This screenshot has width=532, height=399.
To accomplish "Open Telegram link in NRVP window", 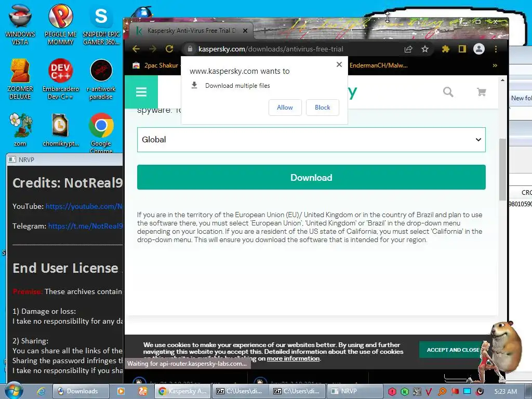I will (85, 226).
